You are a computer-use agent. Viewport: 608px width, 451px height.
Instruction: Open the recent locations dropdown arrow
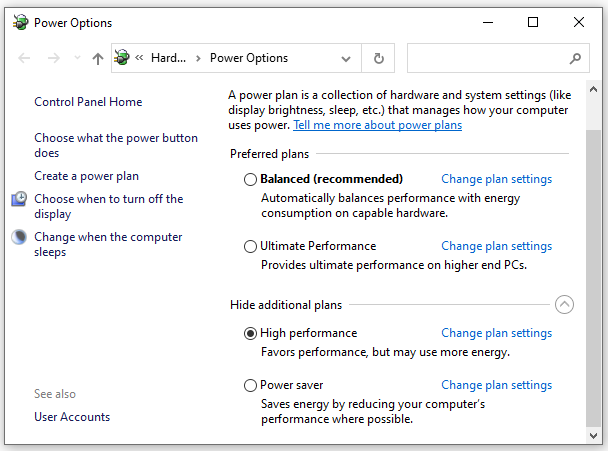pyautogui.click(x=77, y=58)
